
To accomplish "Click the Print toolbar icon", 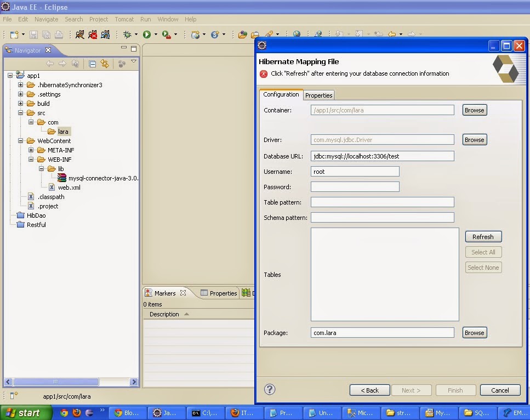I will 59,35.
